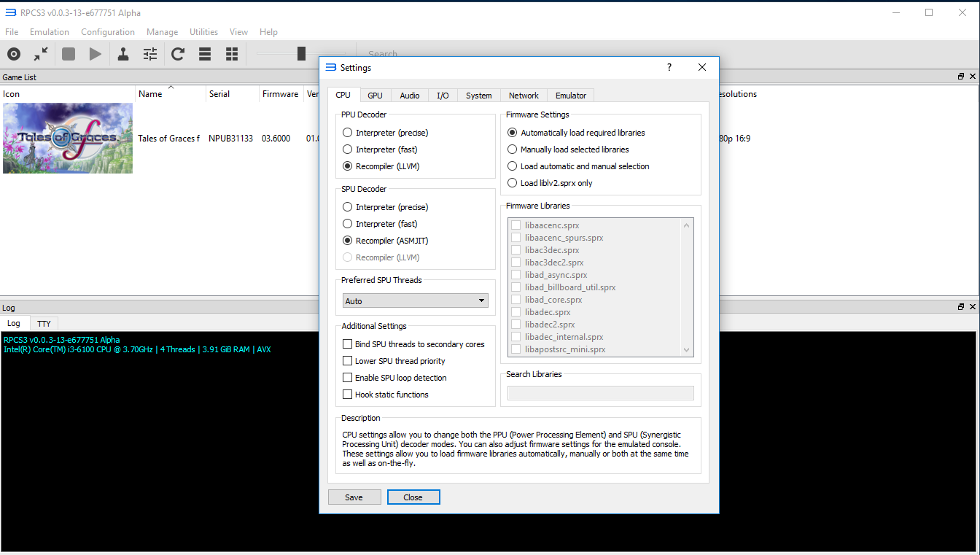The width and height of the screenshot is (980, 555).
Task: Sort game list by Serial column
Action: click(232, 93)
